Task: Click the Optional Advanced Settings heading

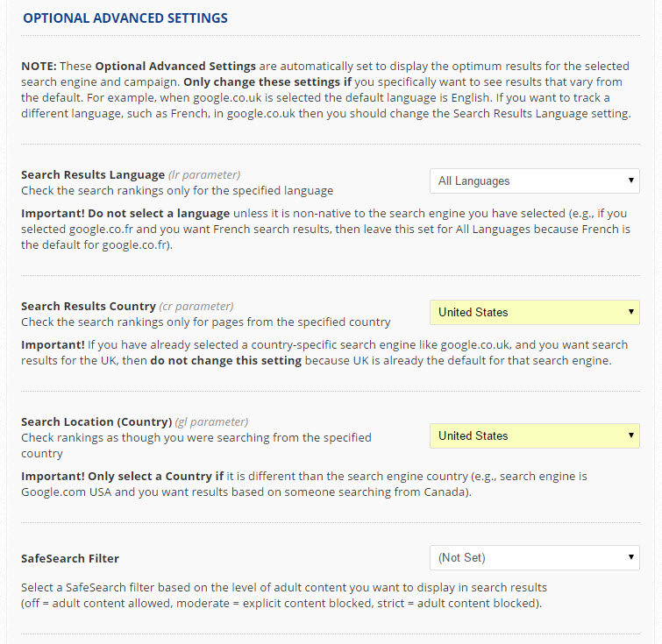Action: click(125, 18)
